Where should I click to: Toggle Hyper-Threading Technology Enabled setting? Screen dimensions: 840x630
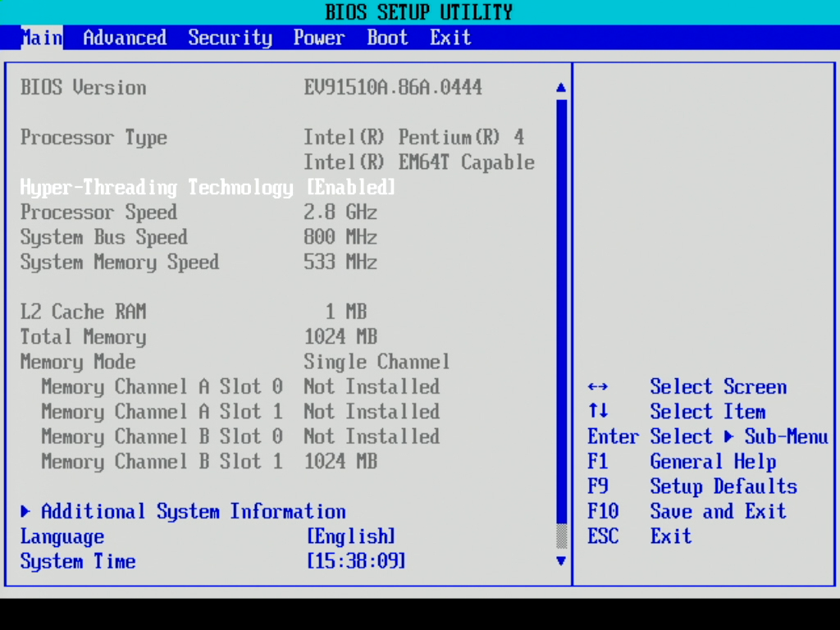351,188
